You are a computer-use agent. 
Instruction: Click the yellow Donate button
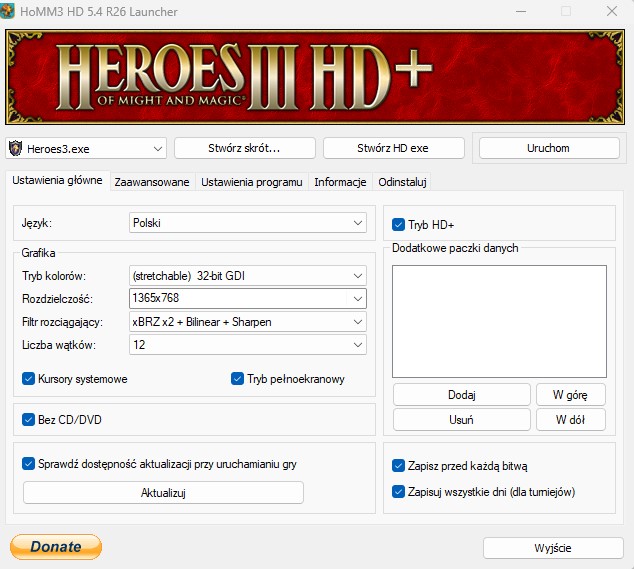tap(56, 547)
